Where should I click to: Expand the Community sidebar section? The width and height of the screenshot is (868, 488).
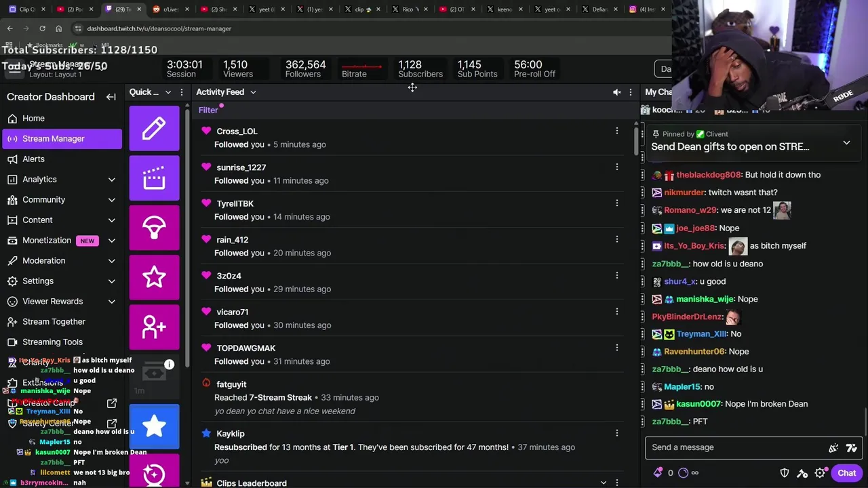click(x=112, y=200)
